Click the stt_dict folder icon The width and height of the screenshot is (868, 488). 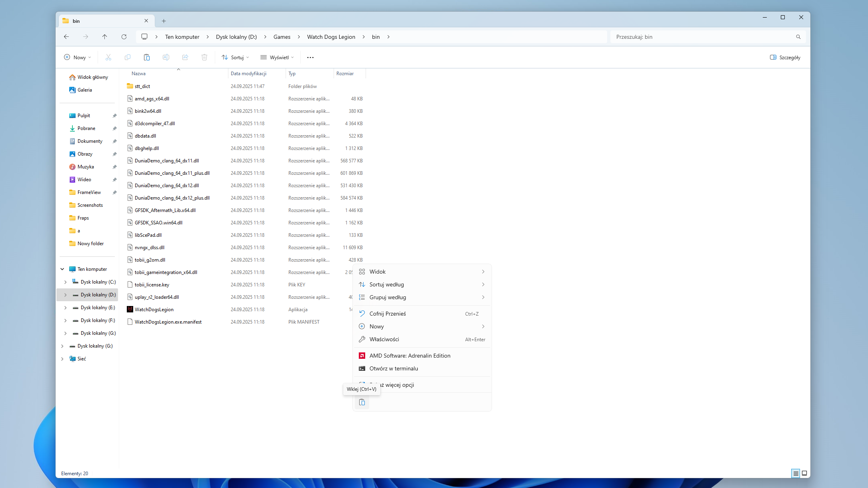130,86
